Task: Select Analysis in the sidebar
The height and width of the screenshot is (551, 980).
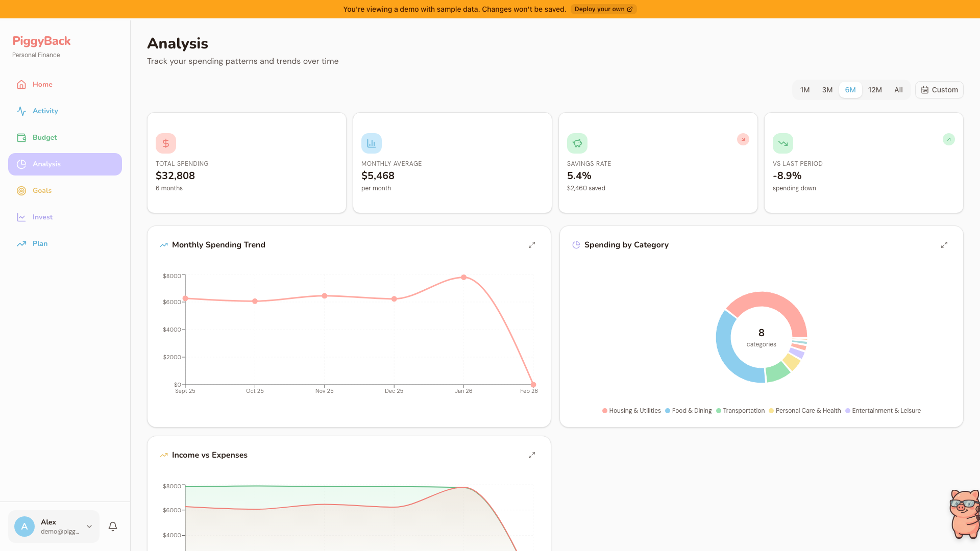Action: pos(65,164)
